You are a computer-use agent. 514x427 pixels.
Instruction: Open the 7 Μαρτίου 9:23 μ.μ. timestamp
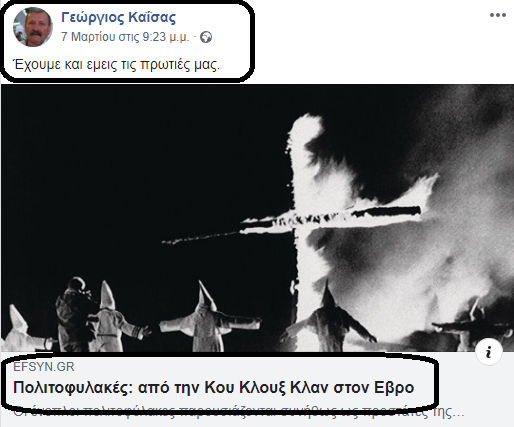pos(125,37)
